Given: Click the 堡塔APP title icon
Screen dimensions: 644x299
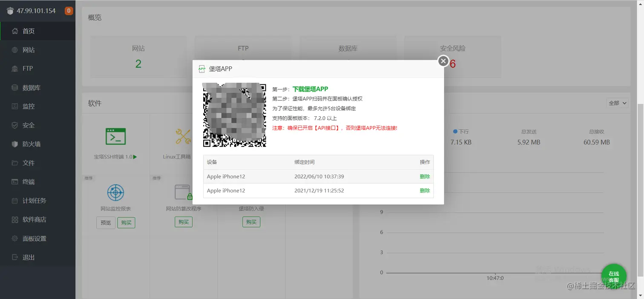Looking at the screenshot, I should coord(202,69).
